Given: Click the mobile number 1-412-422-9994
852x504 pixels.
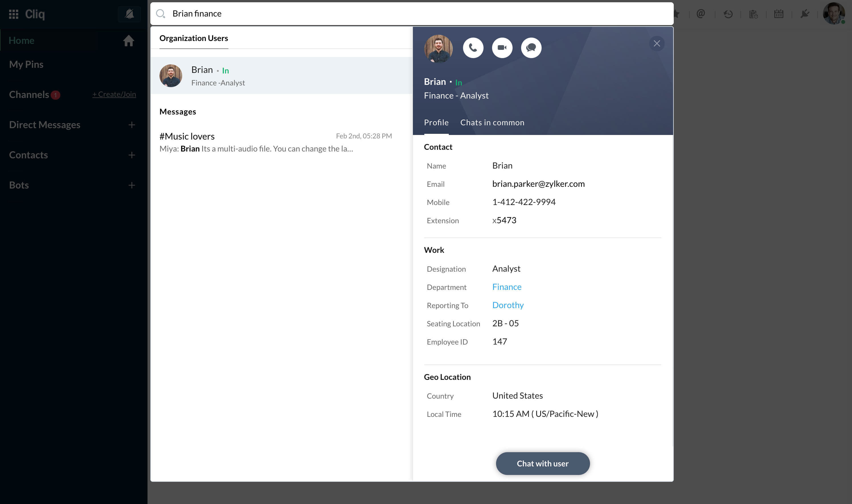Looking at the screenshot, I should 524,202.
